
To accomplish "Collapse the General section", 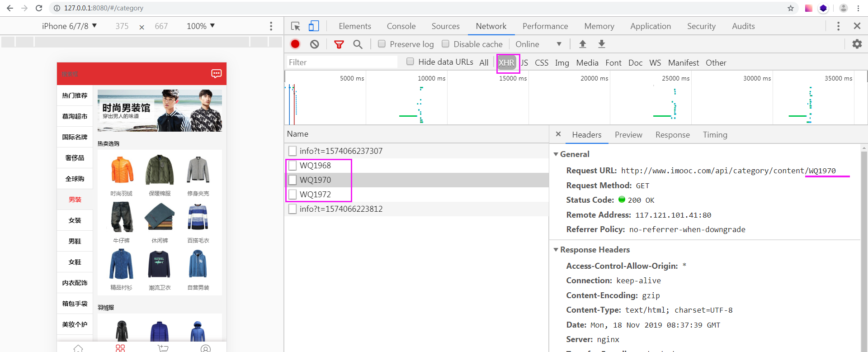I will 556,154.
